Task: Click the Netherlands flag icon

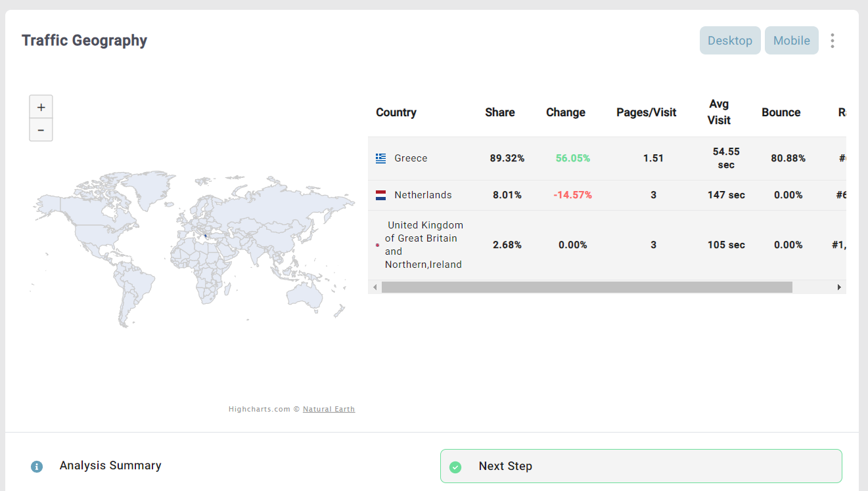Action: [x=380, y=195]
